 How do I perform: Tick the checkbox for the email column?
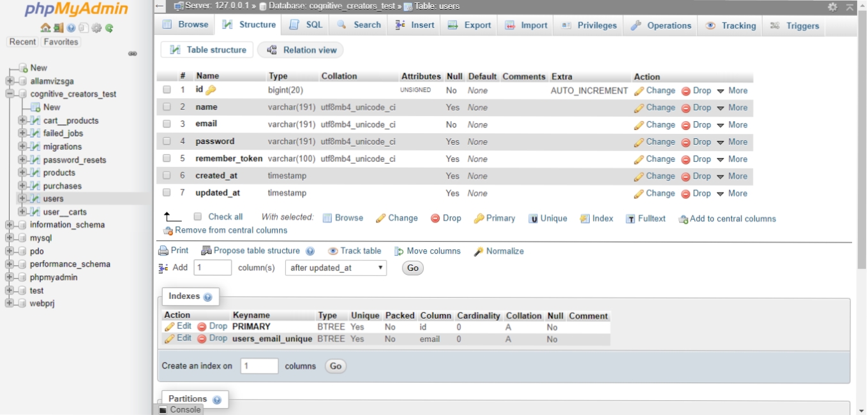coord(167,124)
